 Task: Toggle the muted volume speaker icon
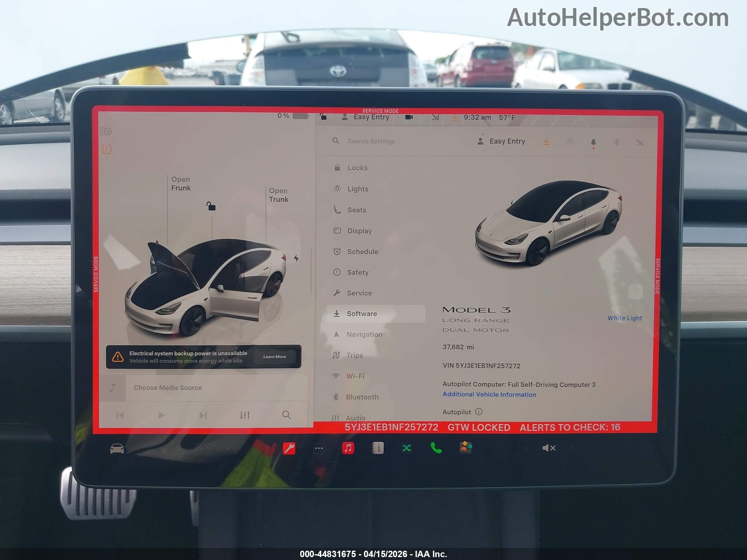[x=549, y=448]
